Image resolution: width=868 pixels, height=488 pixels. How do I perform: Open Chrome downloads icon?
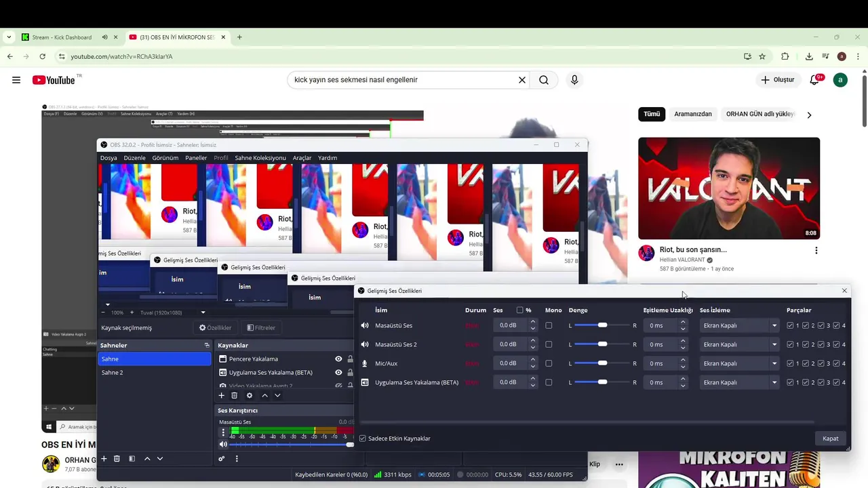point(809,56)
